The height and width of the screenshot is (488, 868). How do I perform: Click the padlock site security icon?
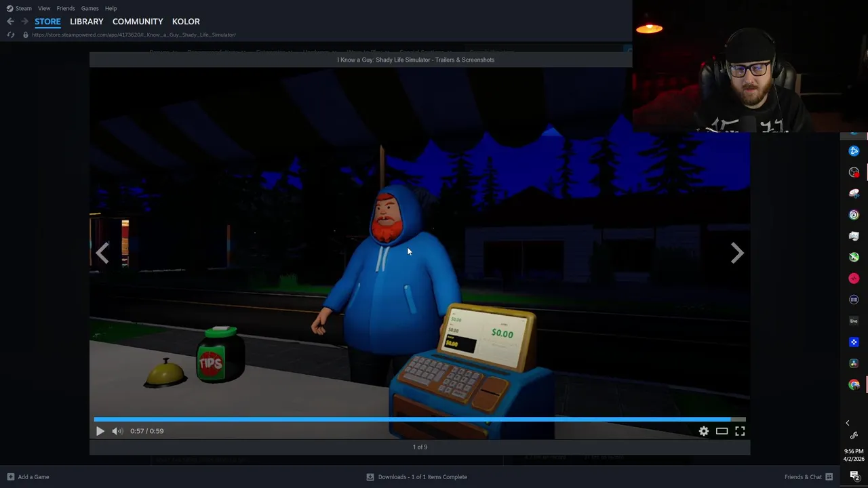[x=26, y=35]
